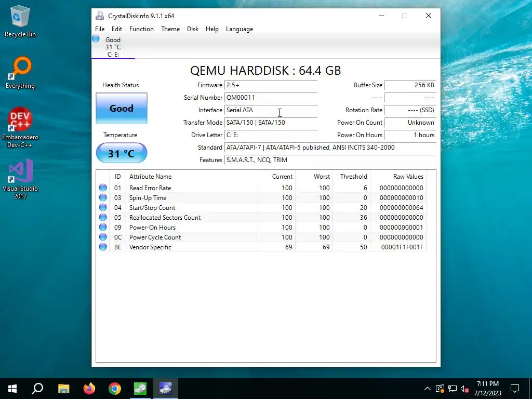The width and height of the screenshot is (532, 399).
Task: Click raw value 000000000064
Action: point(402,208)
